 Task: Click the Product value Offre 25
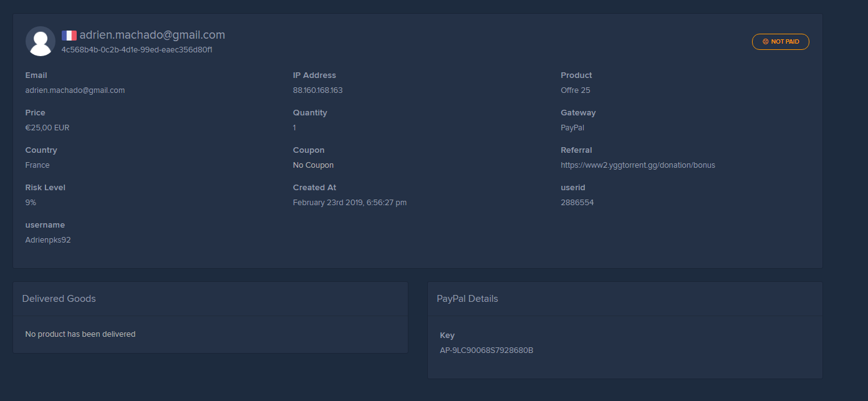click(575, 90)
